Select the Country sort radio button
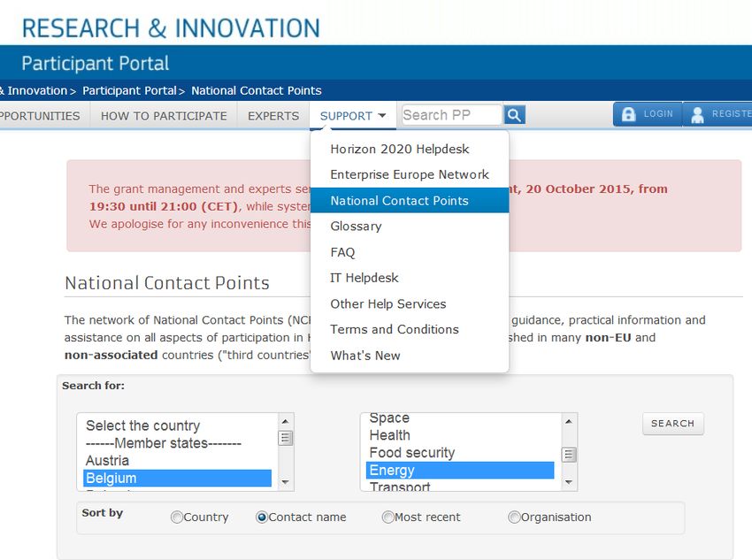752x560 pixels. tap(177, 518)
